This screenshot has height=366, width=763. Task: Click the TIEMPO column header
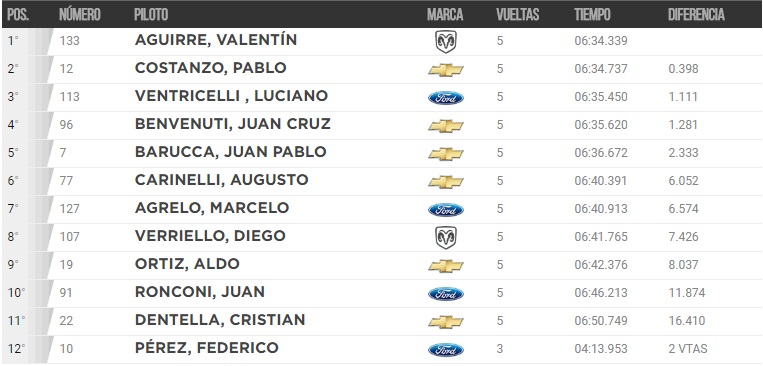(x=592, y=15)
